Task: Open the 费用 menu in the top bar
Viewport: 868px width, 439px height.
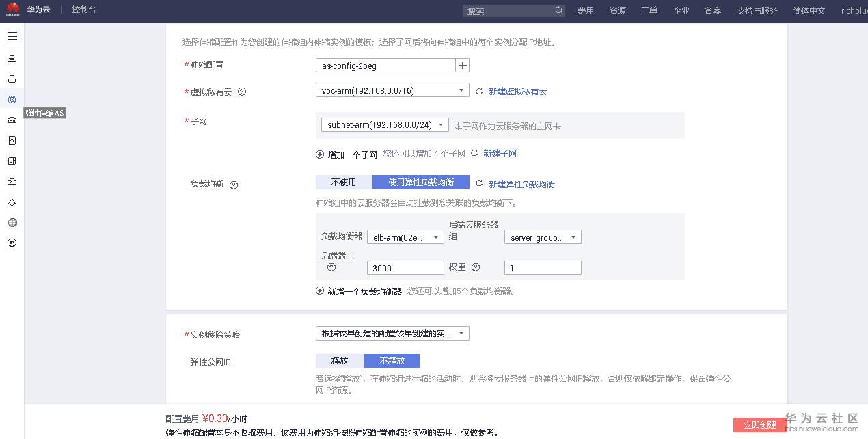Action: click(x=585, y=11)
